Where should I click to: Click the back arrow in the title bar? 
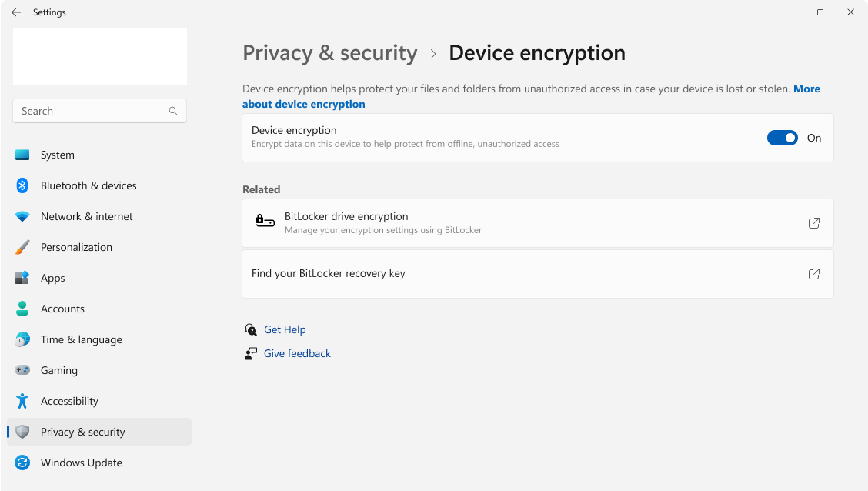16,12
